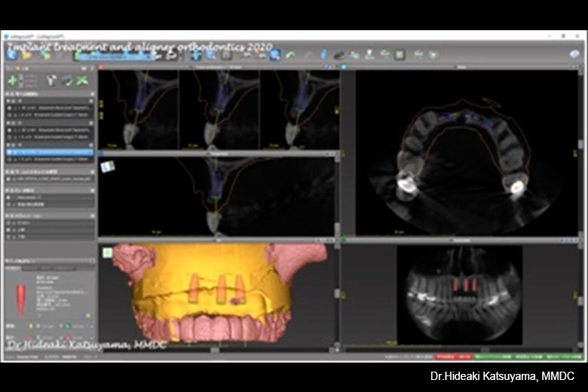Toggle checkbox of last T-Sleeve row under highlighted row
The width and height of the screenshot is (588, 392).
pos(10,159)
